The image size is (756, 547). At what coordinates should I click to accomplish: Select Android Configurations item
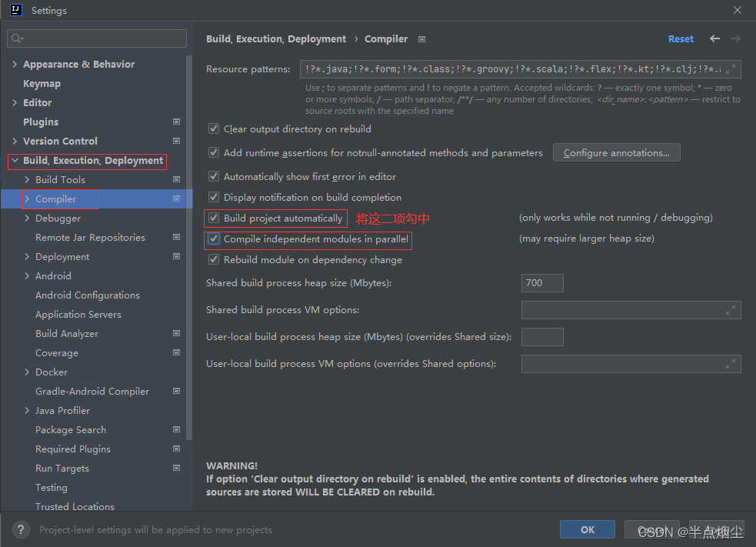tap(87, 295)
